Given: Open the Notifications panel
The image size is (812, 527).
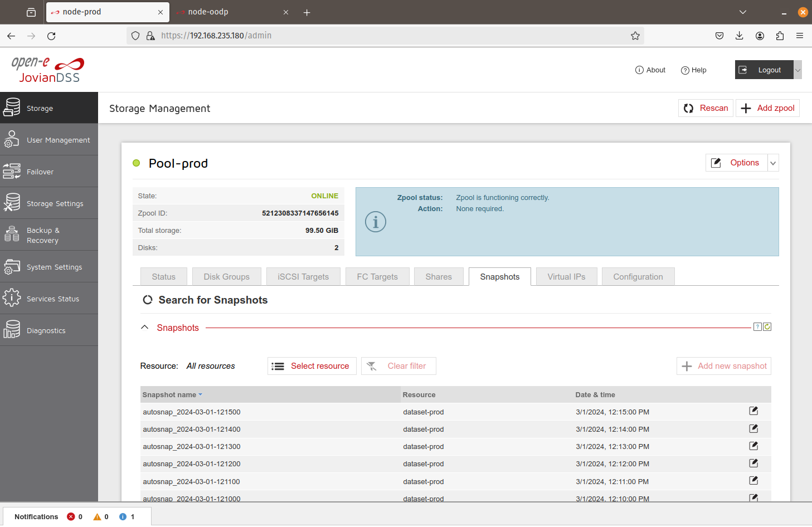Looking at the screenshot, I should click(x=36, y=516).
